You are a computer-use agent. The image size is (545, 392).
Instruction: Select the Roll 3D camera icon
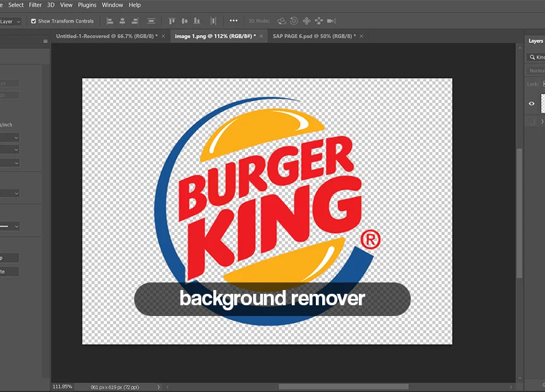pos(293,21)
